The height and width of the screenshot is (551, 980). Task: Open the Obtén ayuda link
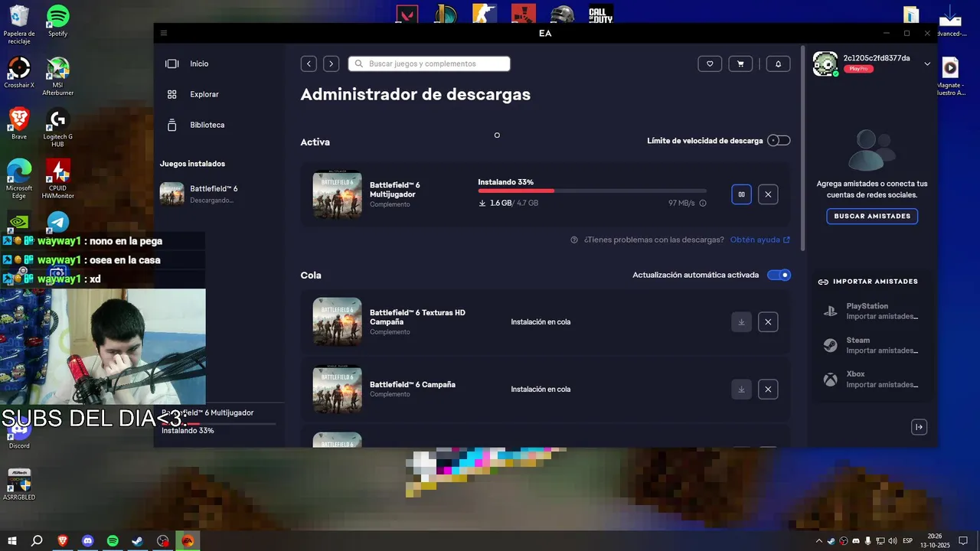pos(759,240)
